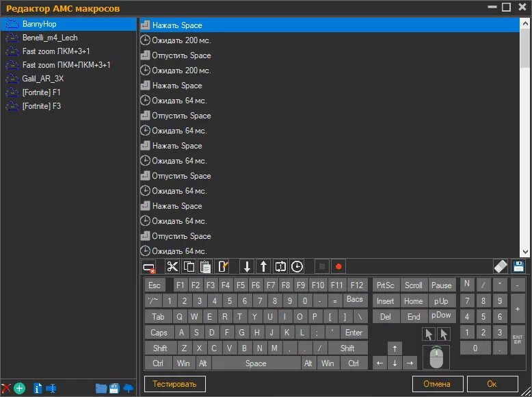Confirm with the Ok button

click(492, 384)
